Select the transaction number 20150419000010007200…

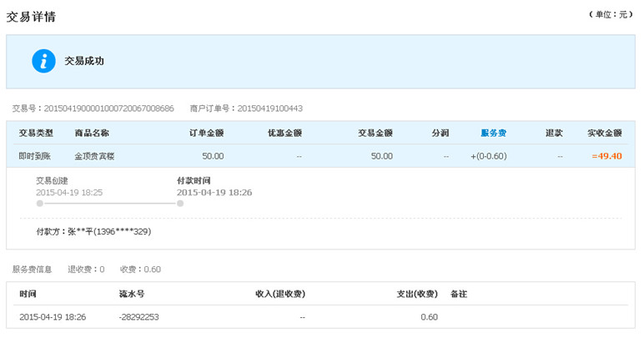click(108, 108)
